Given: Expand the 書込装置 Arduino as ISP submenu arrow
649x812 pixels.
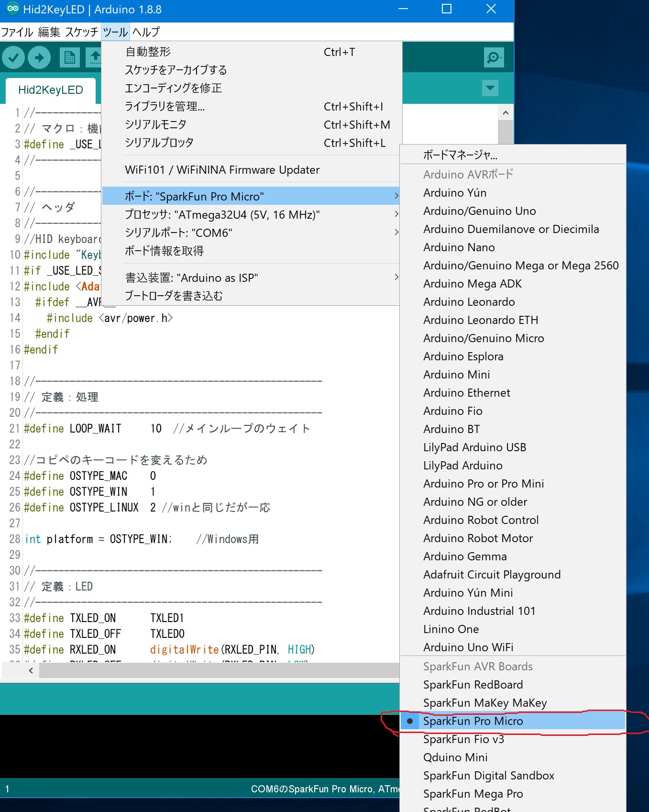Looking at the screenshot, I should 396,277.
